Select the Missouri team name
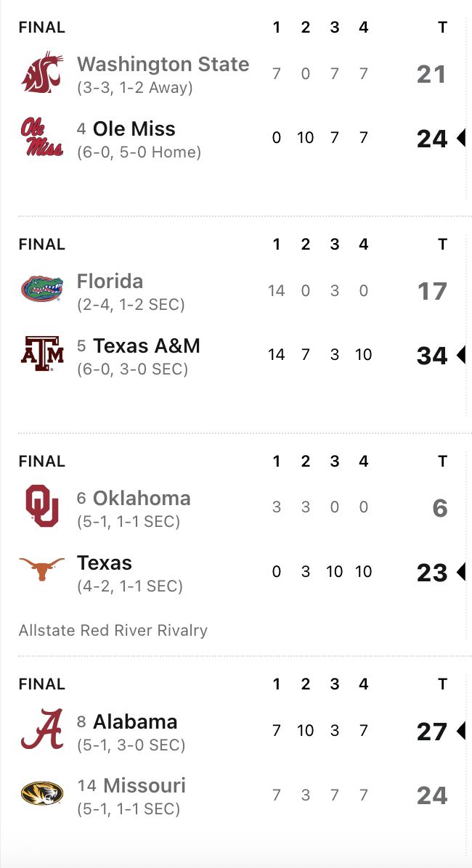Image resolution: width=472 pixels, height=868 pixels. pos(145,785)
